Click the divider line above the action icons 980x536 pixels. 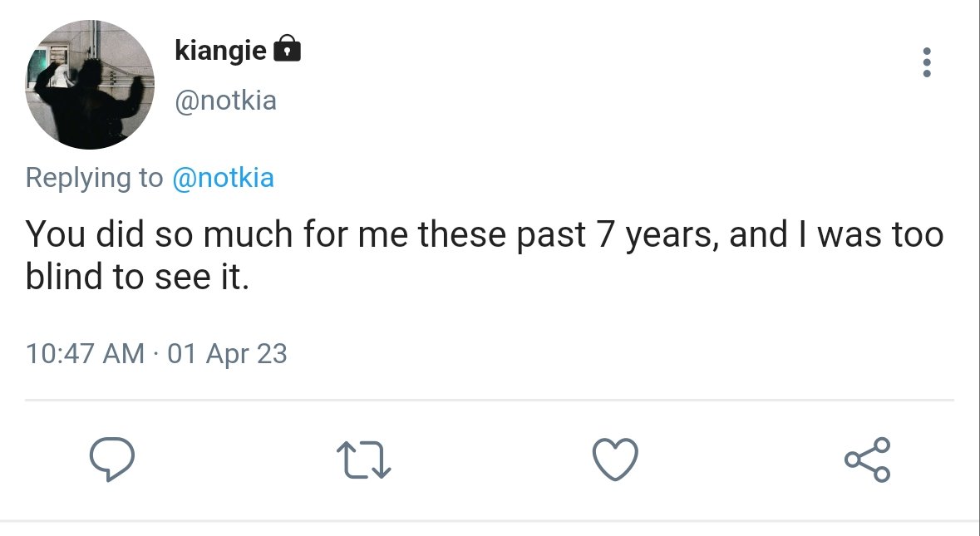click(490, 400)
